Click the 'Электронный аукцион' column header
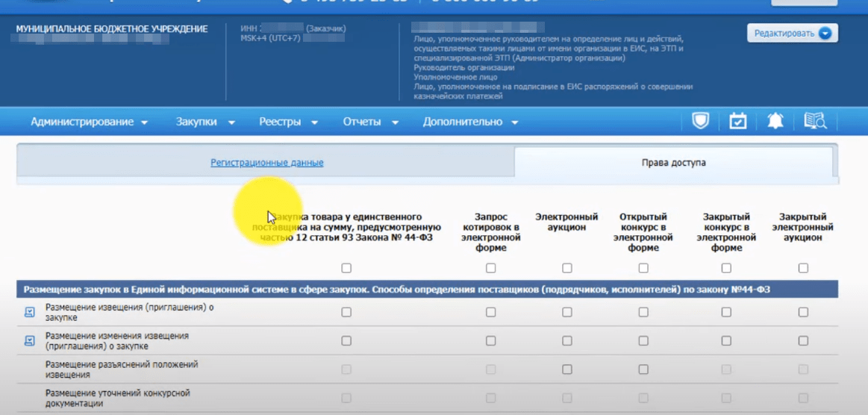This screenshot has width=868, height=415. tap(567, 222)
